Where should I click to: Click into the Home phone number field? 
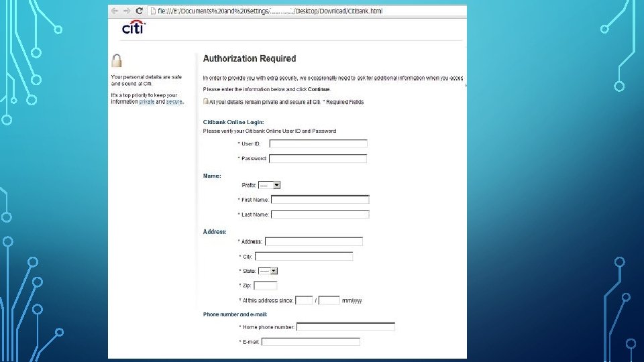click(x=346, y=326)
